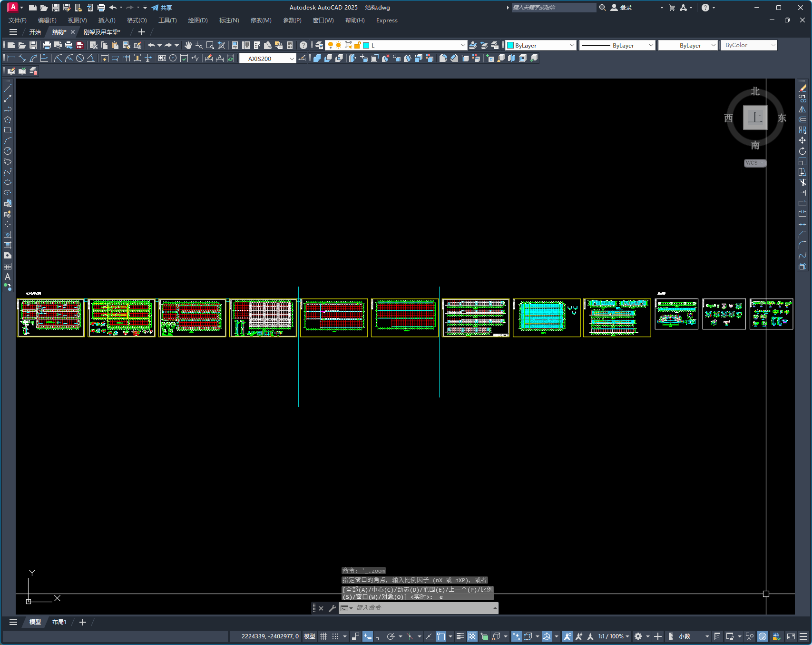
Task: Select the Erase tool in modify toolbar
Action: click(x=802, y=88)
